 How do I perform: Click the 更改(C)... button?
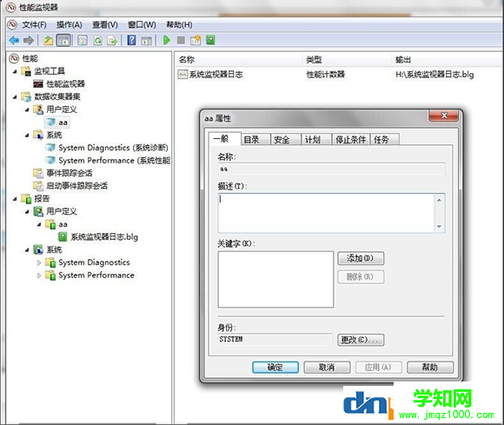tap(361, 340)
